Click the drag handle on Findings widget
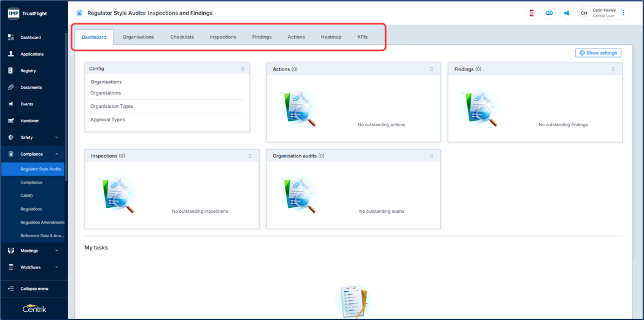This screenshot has height=320, width=644. 613,69
